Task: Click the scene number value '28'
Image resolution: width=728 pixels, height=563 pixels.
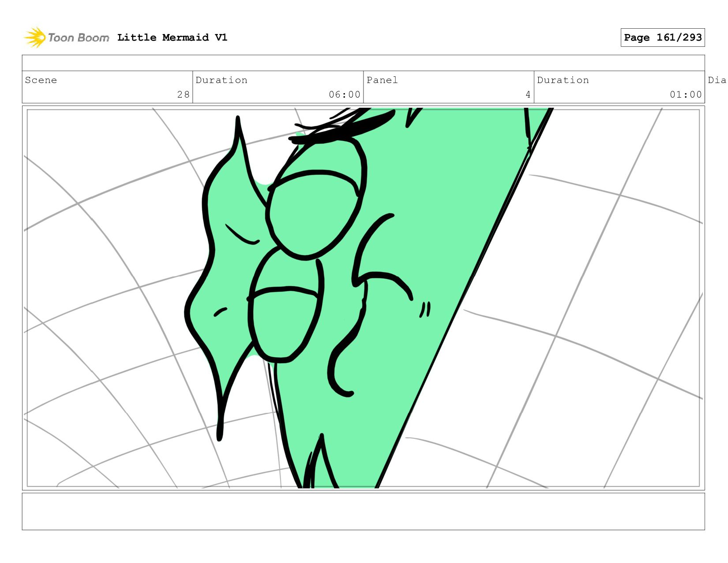Action: [184, 94]
